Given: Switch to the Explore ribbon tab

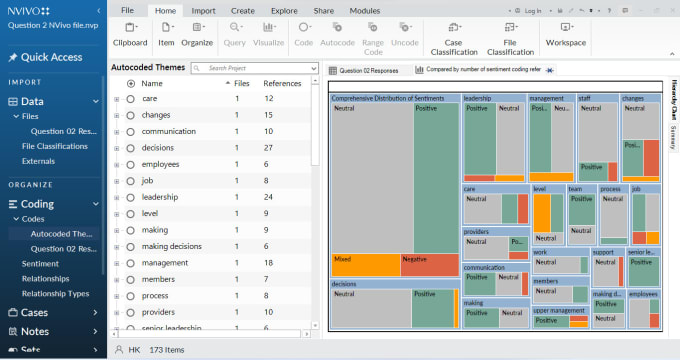Looking at the screenshot, I should click(284, 11).
